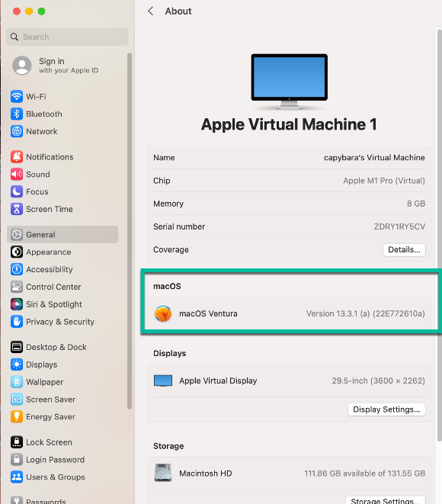
Task: Select Appearance label in sidebar
Action: pos(49,252)
